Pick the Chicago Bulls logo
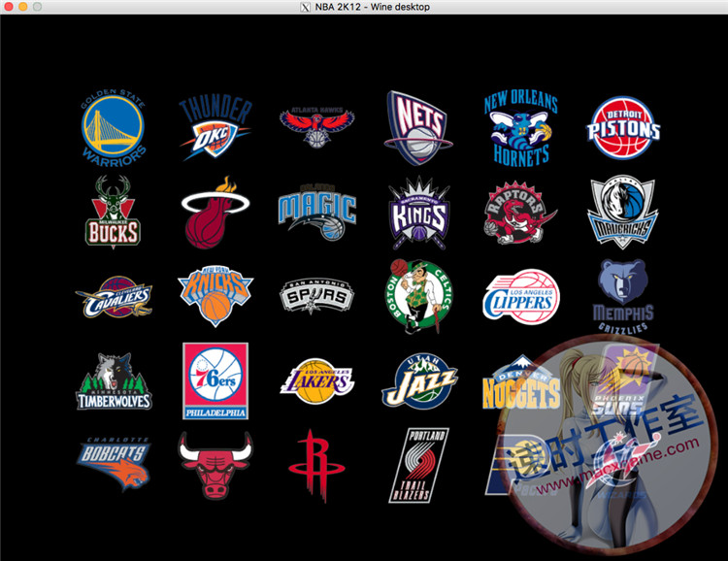The height and width of the screenshot is (561, 728). click(215, 466)
